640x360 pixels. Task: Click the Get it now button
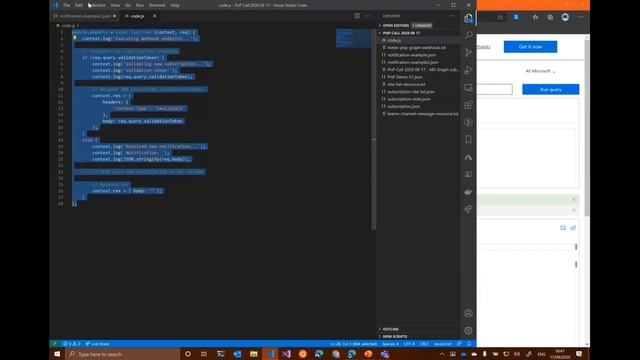pyautogui.click(x=530, y=47)
